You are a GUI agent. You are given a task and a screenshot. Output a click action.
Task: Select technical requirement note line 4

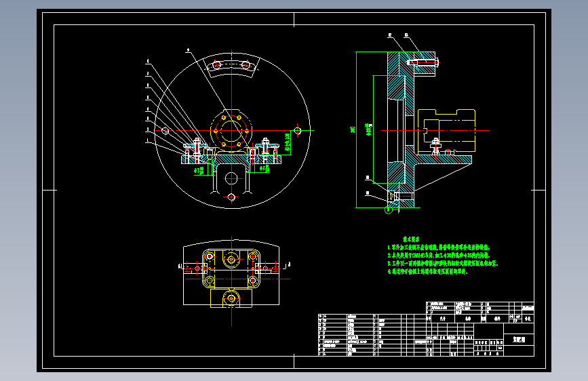[x=427, y=271]
